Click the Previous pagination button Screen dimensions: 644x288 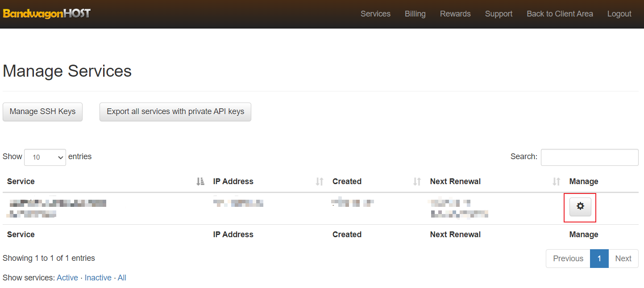point(568,259)
